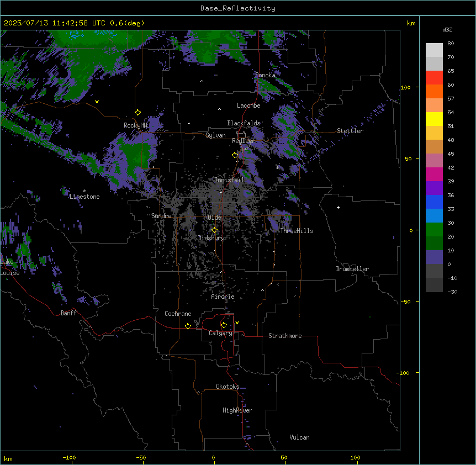Click the Louise label at left edge
Viewport: 476px width, 465px height.
pos(10,273)
